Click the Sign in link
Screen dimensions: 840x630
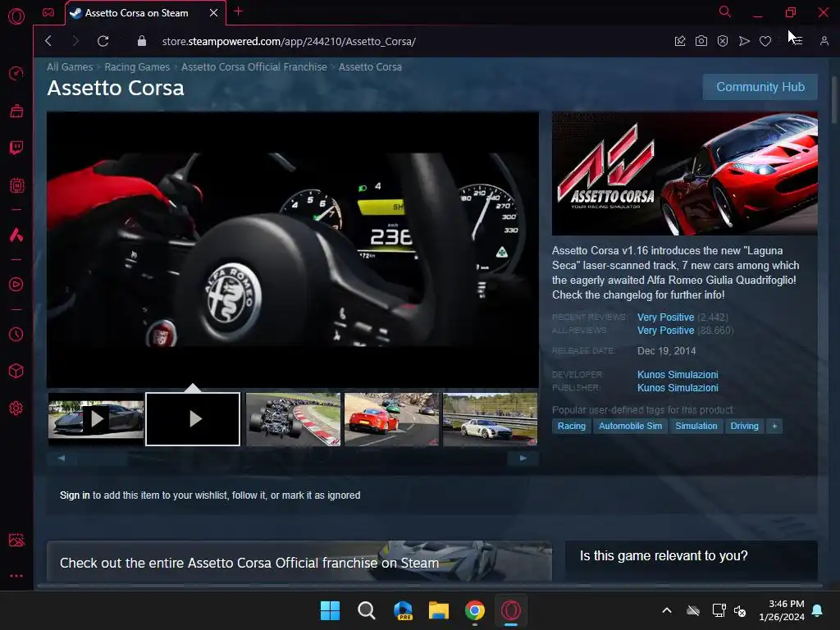(75, 495)
